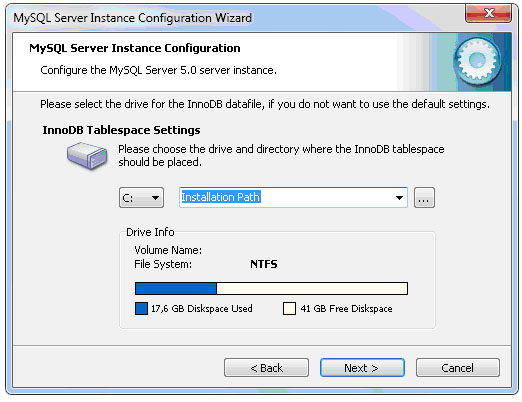Image resolution: width=522 pixels, height=402 pixels.
Task: Click the window title 'MySQL Server Instance Configuration Wizard'
Action: click(132, 18)
